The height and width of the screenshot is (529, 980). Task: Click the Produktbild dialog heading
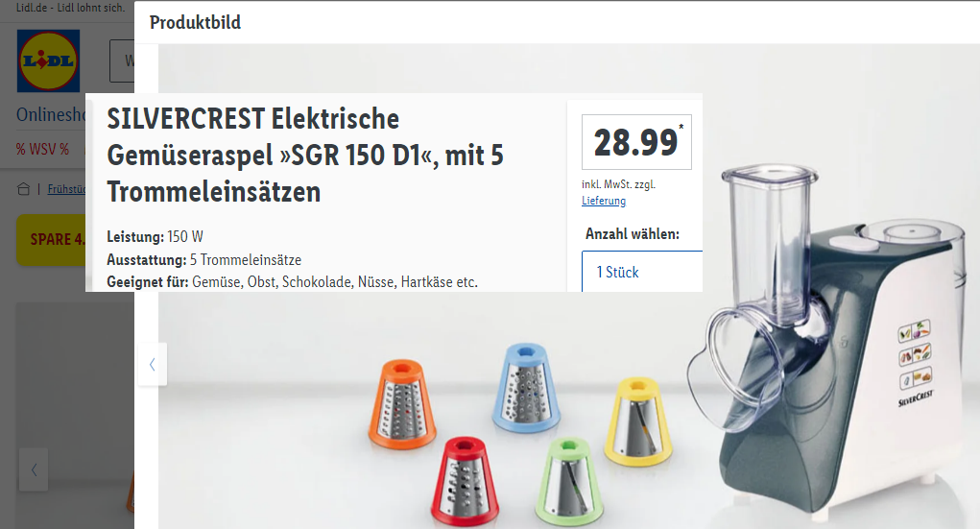[195, 22]
